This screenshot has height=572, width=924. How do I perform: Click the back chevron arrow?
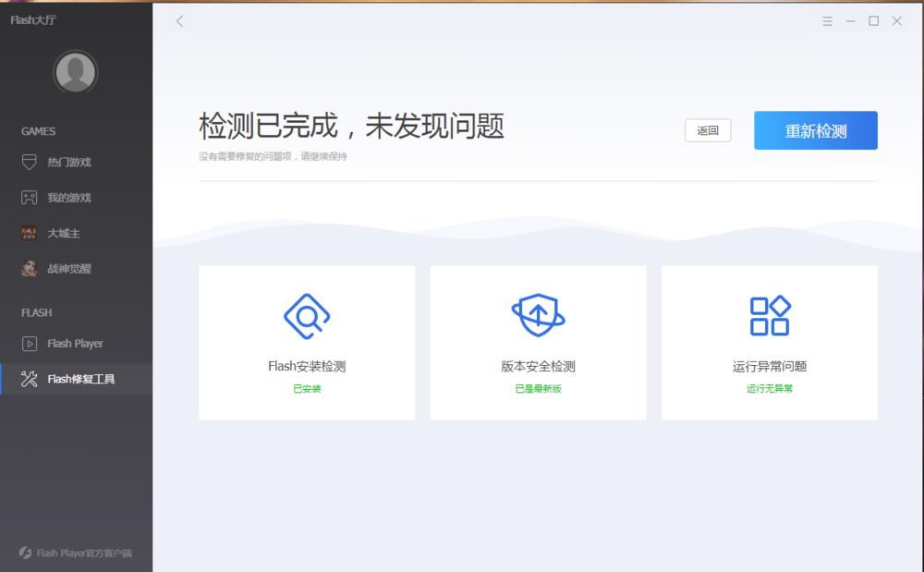click(178, 21)
